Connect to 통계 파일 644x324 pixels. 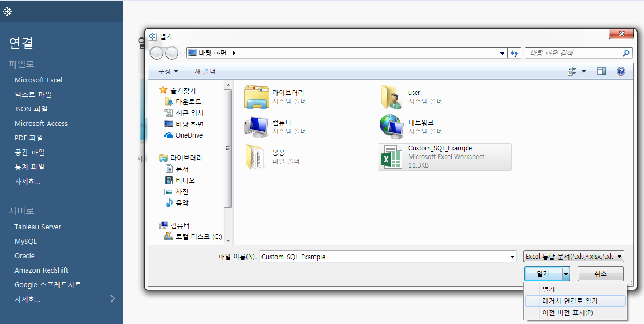point(29,167)
